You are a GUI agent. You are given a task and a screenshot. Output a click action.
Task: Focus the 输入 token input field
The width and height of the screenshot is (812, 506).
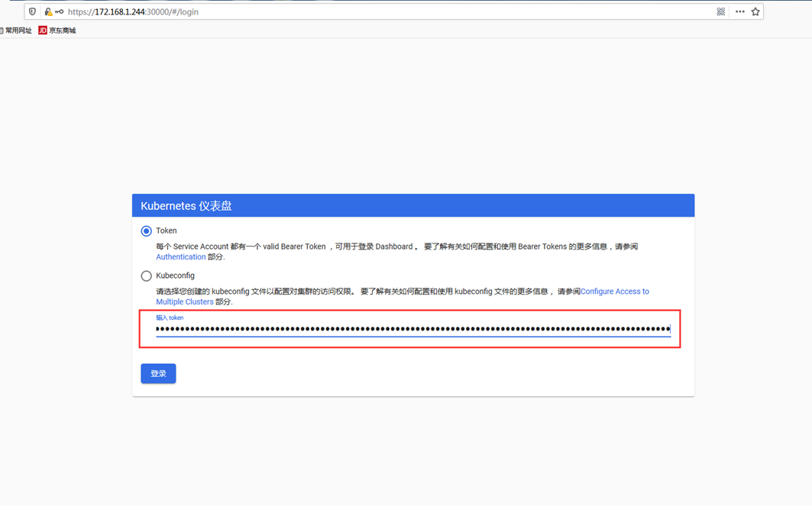(x=413, y=328)
